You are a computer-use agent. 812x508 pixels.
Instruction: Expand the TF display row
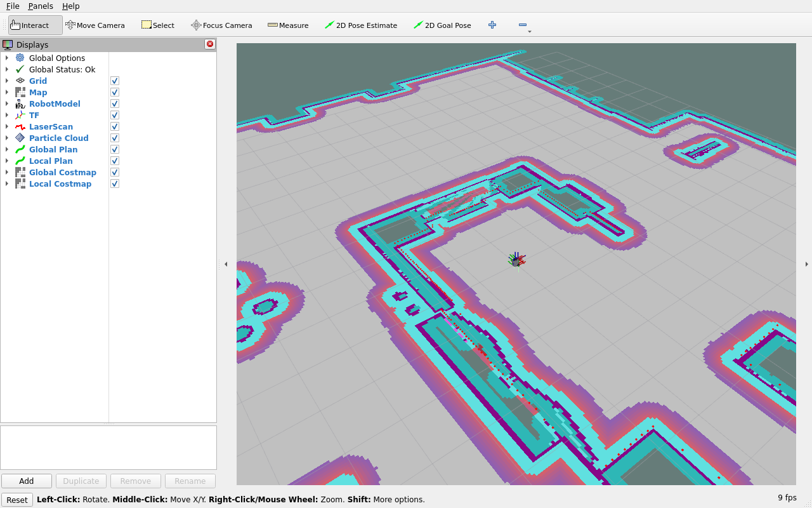(7, 115)
